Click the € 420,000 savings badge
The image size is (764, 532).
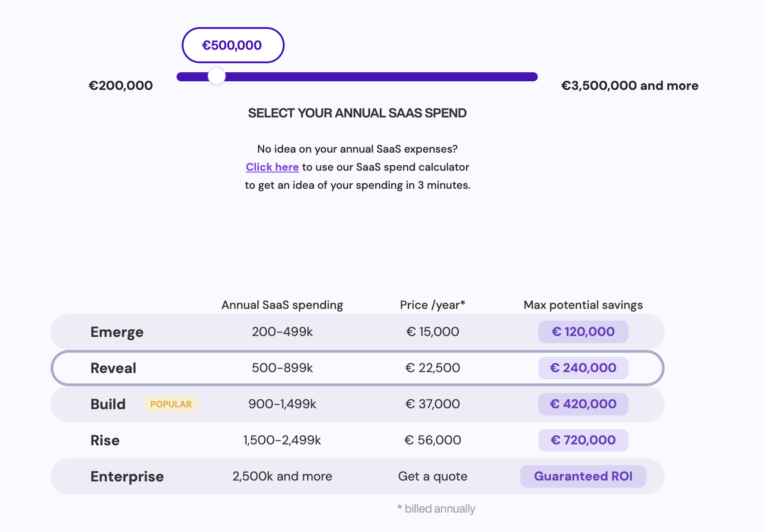click(583, 404)
